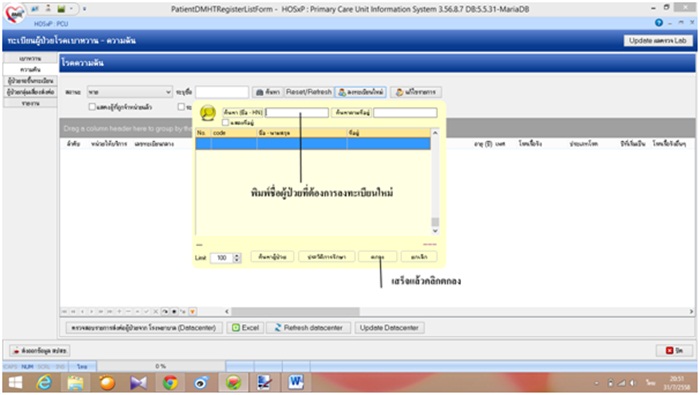The height and width of the screenshot is (395, 700).
Task: Open the blue eye app icon in taskbar
Action: click(201, 383)
